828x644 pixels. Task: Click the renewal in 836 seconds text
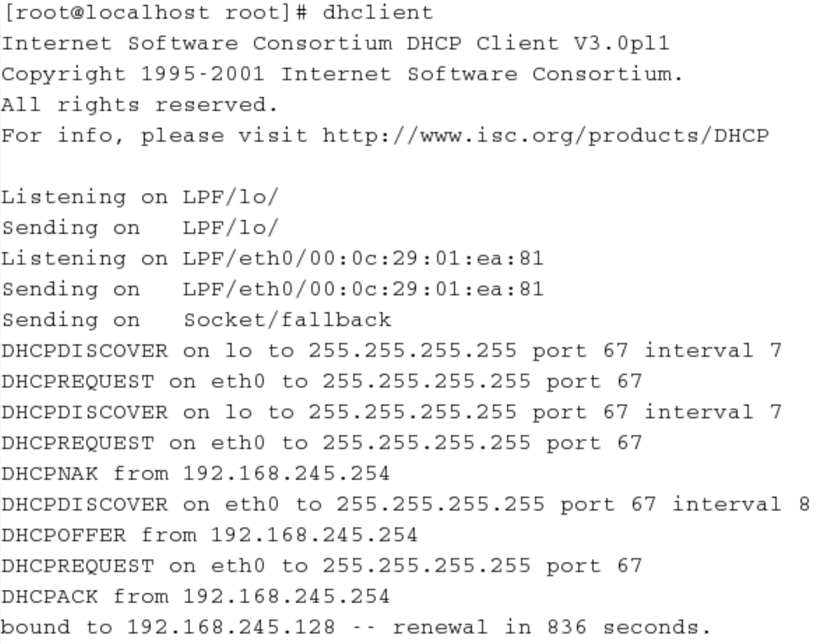coord(551,627)
